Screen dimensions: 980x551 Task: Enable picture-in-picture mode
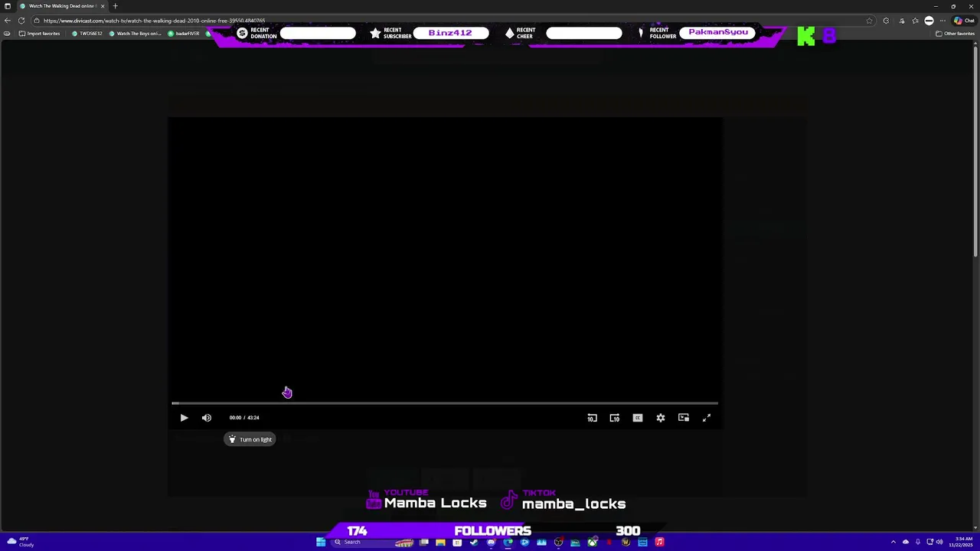tap(684, 418)
